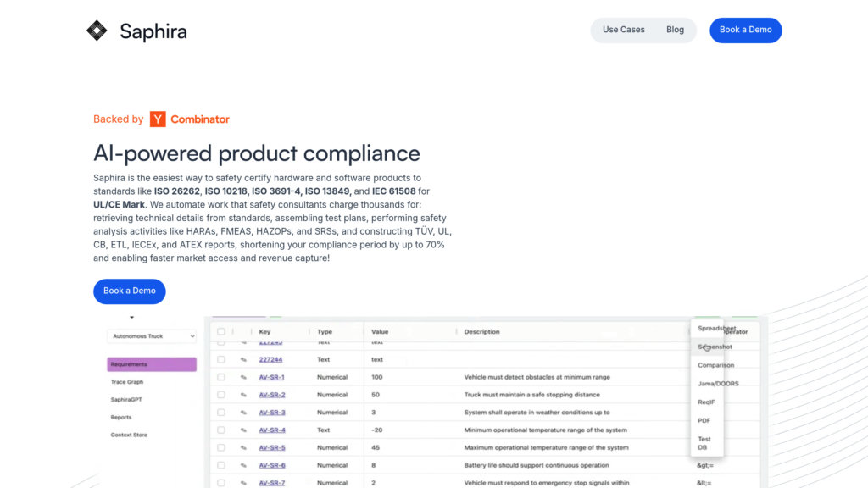The image size is (868, 488).
Task: Select Trace Graph in the sidebar
Action: click(x=127, y=382)
